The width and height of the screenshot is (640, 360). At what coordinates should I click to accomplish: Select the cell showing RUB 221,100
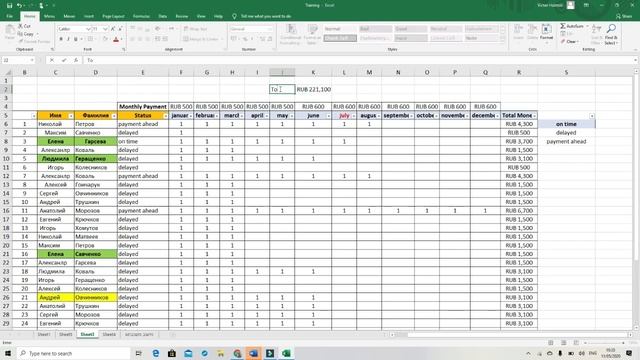coord(313,89)
